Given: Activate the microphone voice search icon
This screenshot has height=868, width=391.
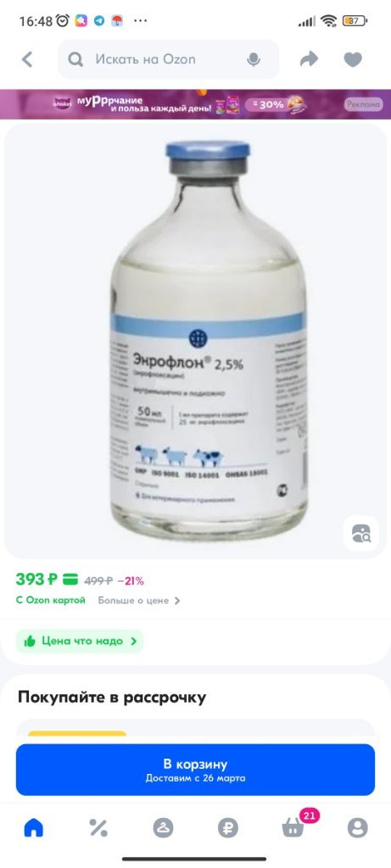Looking at the screenshot, I should tap(254, 59).
